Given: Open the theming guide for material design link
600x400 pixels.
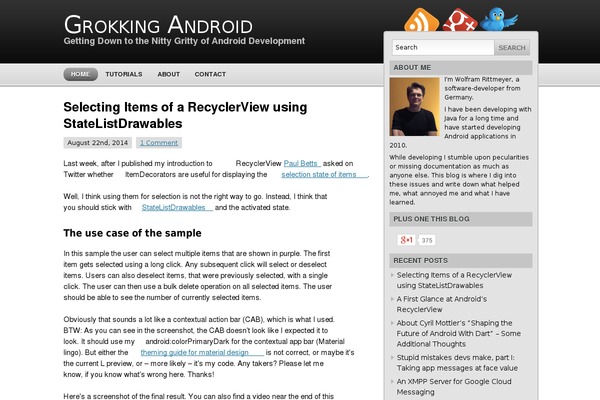Looking at the screenshot, I should [202, 353].
